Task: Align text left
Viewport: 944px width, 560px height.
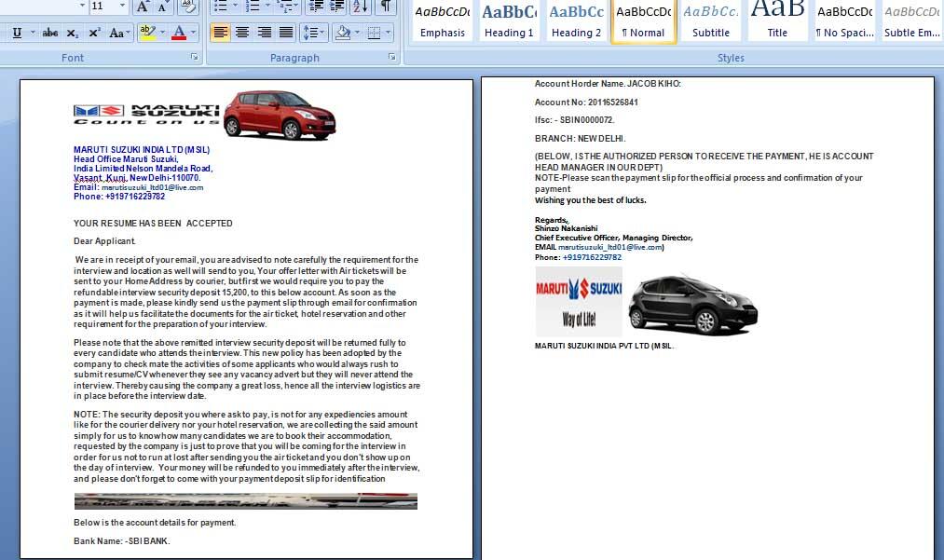Action: pyautogui.click(x=220, y=33)
